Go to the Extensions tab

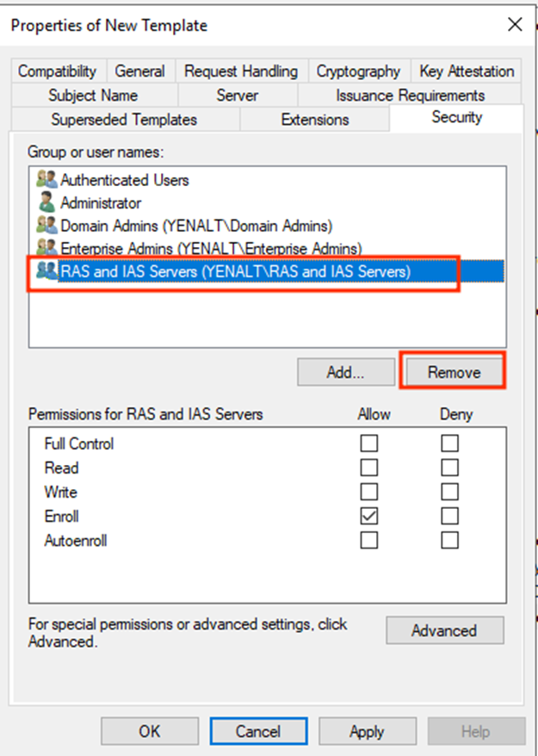click(315, 119)
